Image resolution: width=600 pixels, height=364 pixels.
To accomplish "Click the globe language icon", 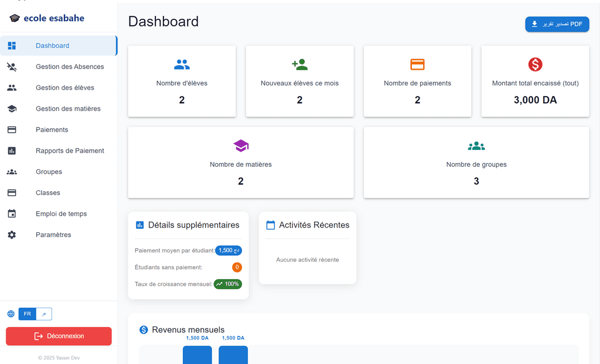I will point(11,314).
